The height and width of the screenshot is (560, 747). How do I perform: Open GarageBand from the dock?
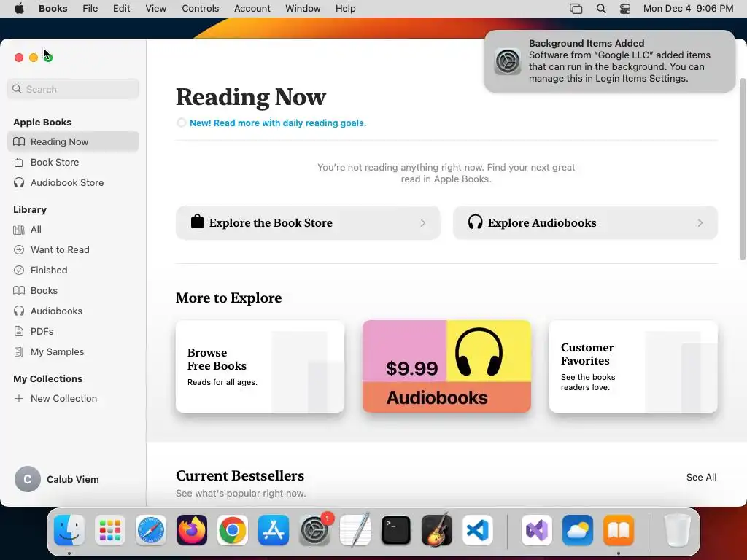tap(437, 530)
